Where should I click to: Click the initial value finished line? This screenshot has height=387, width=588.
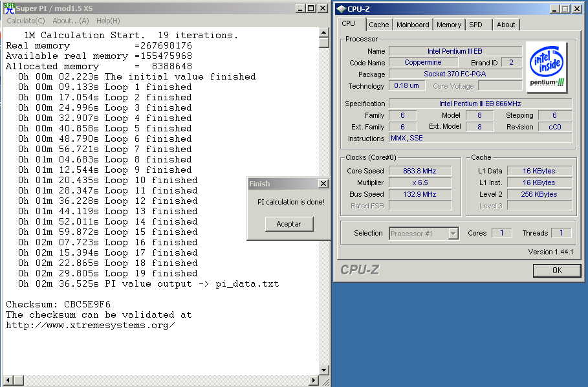(x=137, y=77)
